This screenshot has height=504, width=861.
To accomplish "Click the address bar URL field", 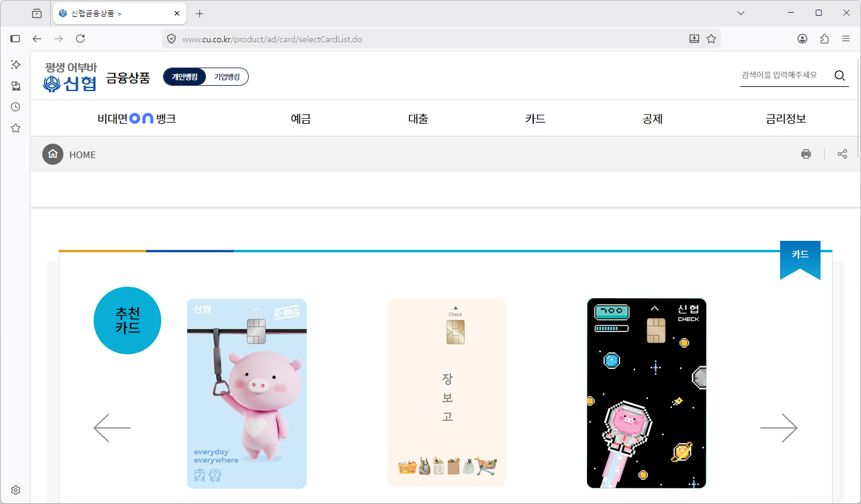I will 432,39.
